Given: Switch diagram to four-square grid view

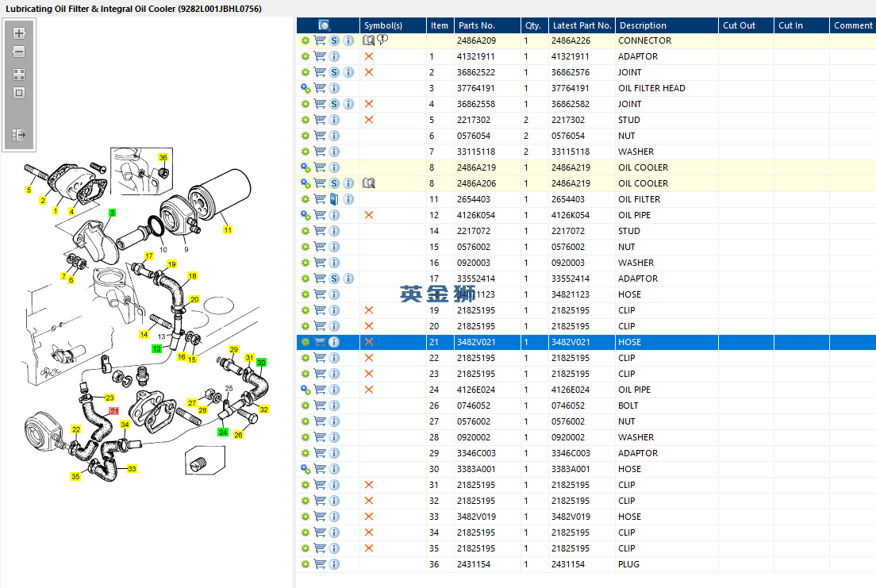Looking at the screenshot, I should pos(19,75).
